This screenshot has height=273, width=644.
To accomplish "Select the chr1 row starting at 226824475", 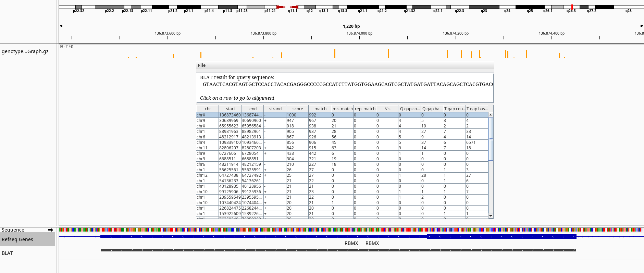I will [x=342, y=208].
